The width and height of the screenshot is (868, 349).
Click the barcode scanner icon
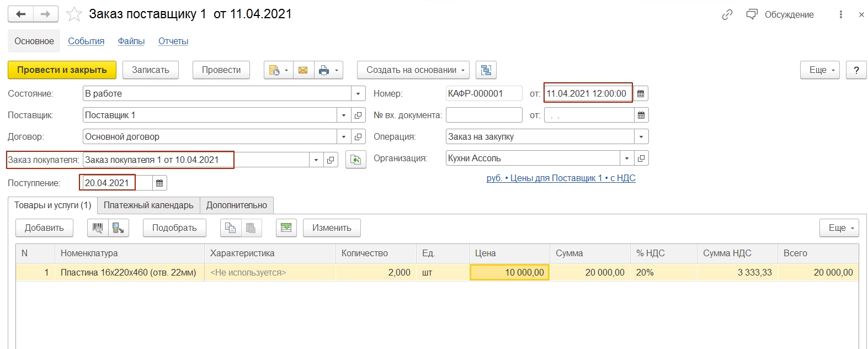[98, 228]
